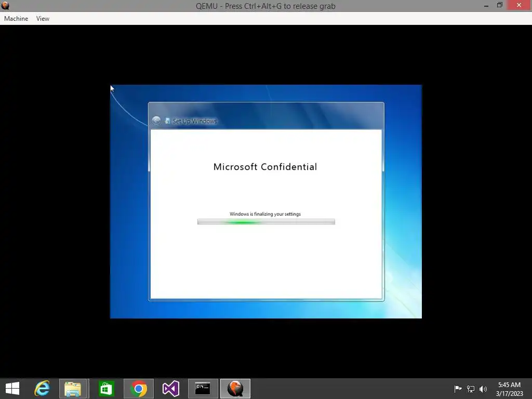This screenshot has width=532, height=399.
Task: Open the Machine menu in QEMU
Action: [x=16, y=19]
